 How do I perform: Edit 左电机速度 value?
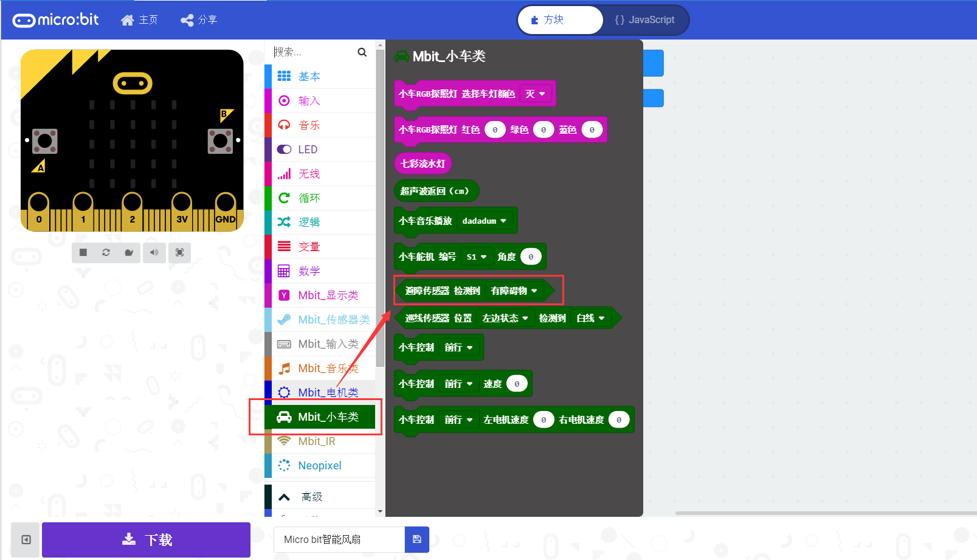[x=544, y=420]
